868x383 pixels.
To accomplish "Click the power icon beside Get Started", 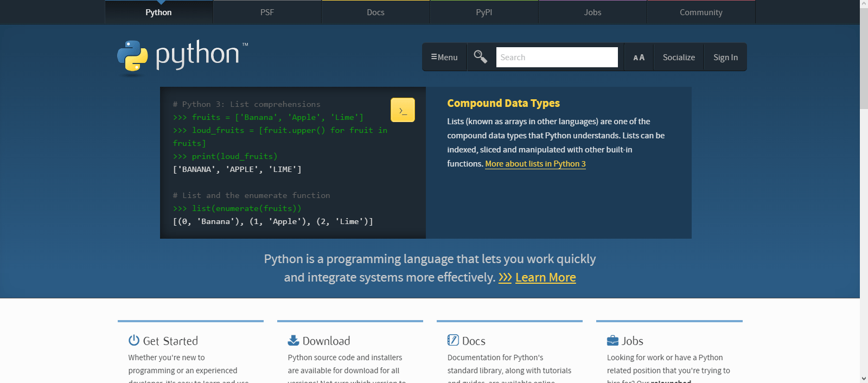I will point(134,340).
